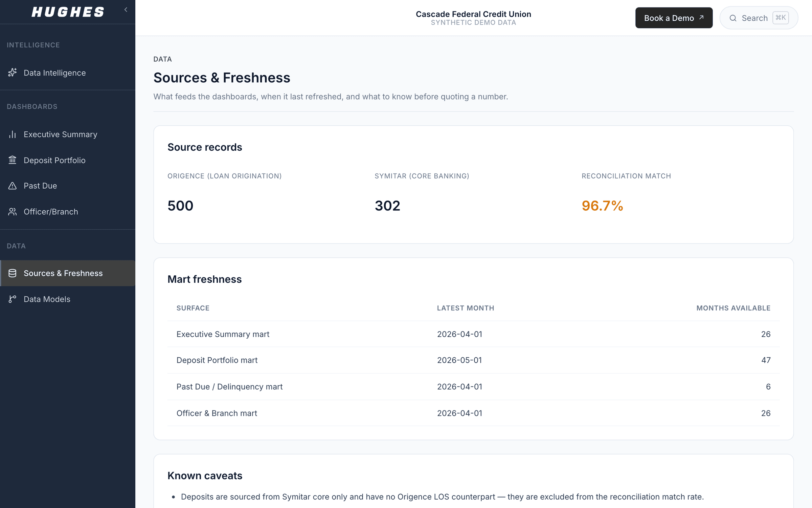The width and height of the screenshot is (812, 508).
Task: Click the SYNTHETIC DEMO DATA label
Action: coord(473,23)
